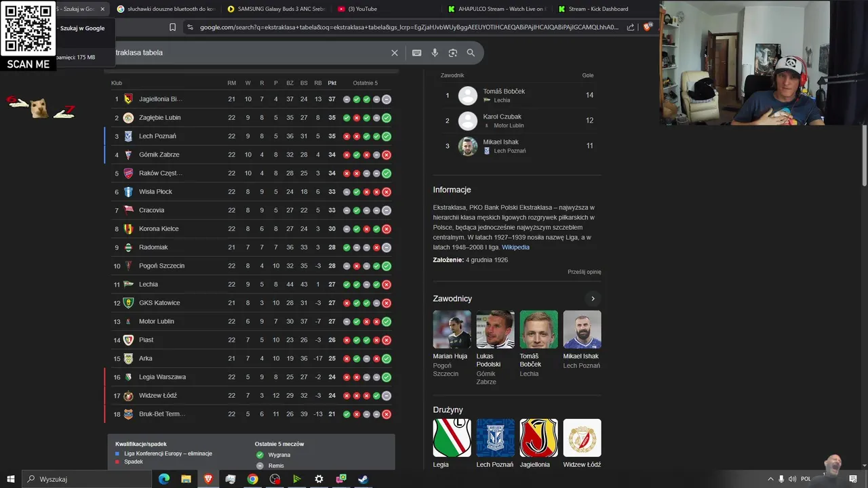The image size is (868, 488).
Task: Open the Wikipedia link in Informacje
Action: [515, 247]
